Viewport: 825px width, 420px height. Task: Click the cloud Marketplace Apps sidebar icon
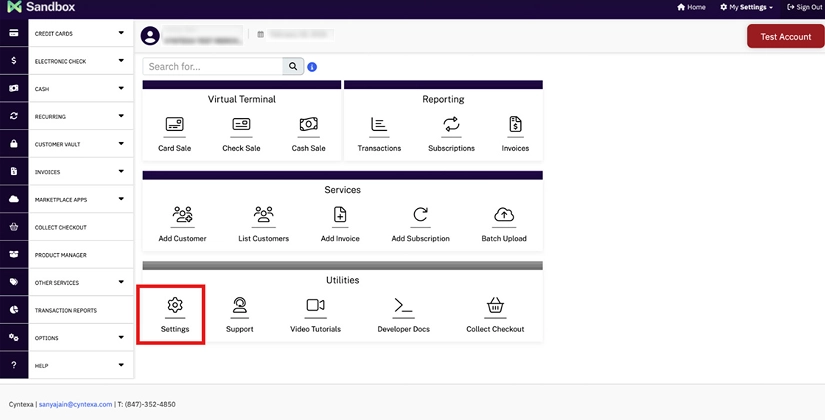coord(14,199)
